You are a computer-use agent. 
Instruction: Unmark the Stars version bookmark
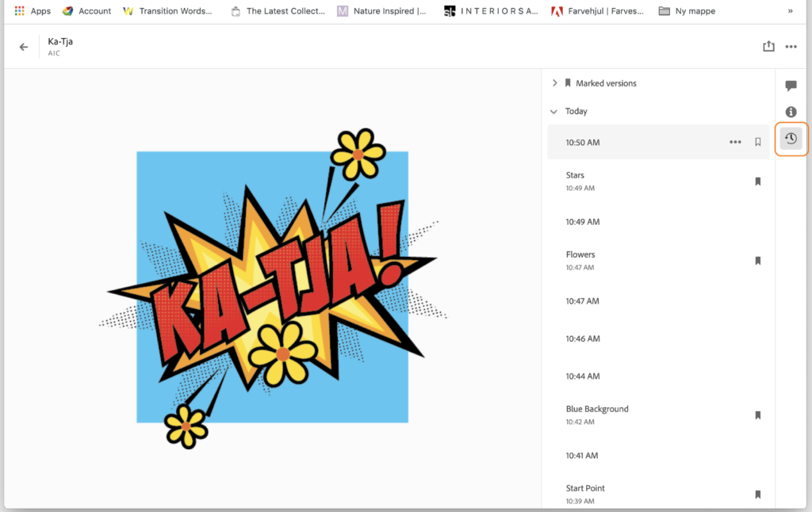(757, 181)
